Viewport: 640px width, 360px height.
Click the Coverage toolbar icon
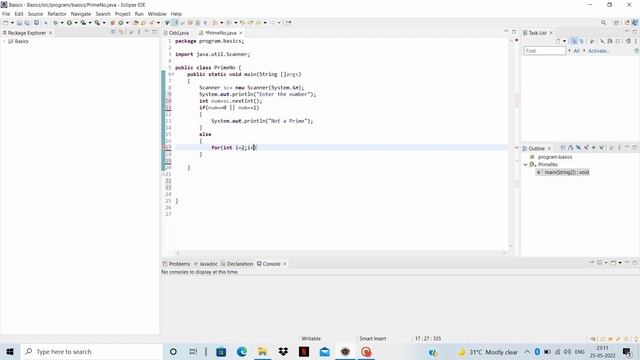click(83, 23)
